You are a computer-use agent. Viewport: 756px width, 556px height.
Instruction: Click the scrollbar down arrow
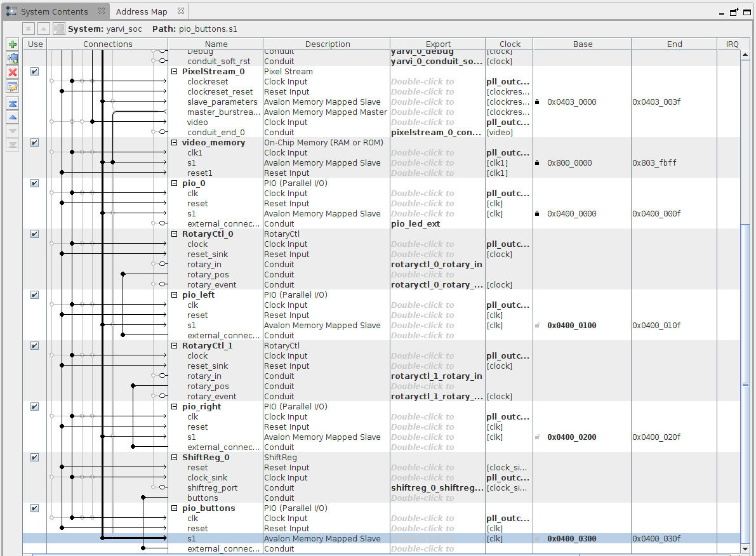click(745, 548)
